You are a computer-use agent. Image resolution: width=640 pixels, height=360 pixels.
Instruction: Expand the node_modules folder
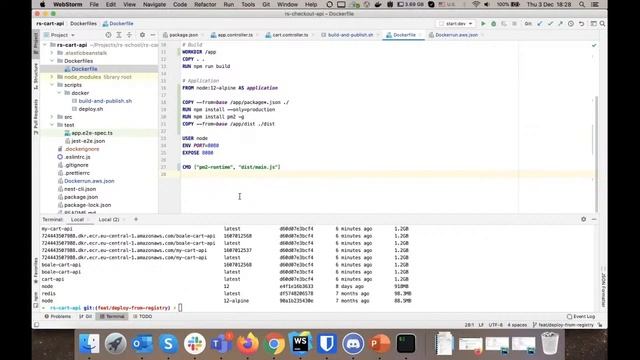[x=52, y=77]
